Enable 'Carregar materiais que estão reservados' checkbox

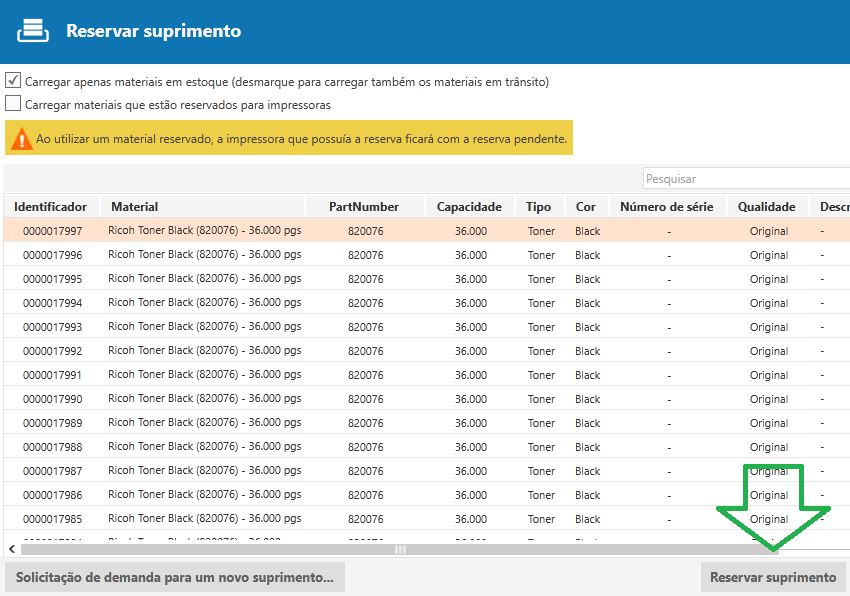click(13, 103)
